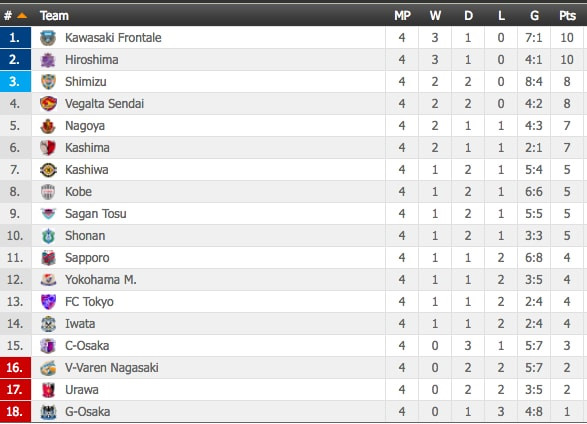The height and width of the screenshot is (424, 587).
Task: Click the red rank 16 position badge
Action: [15, 367]
